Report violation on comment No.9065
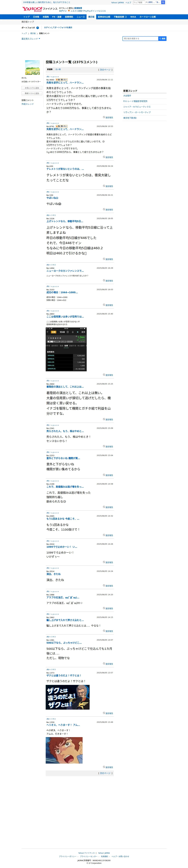The height and width of the screenshot is (868, 188). (108, 118)
